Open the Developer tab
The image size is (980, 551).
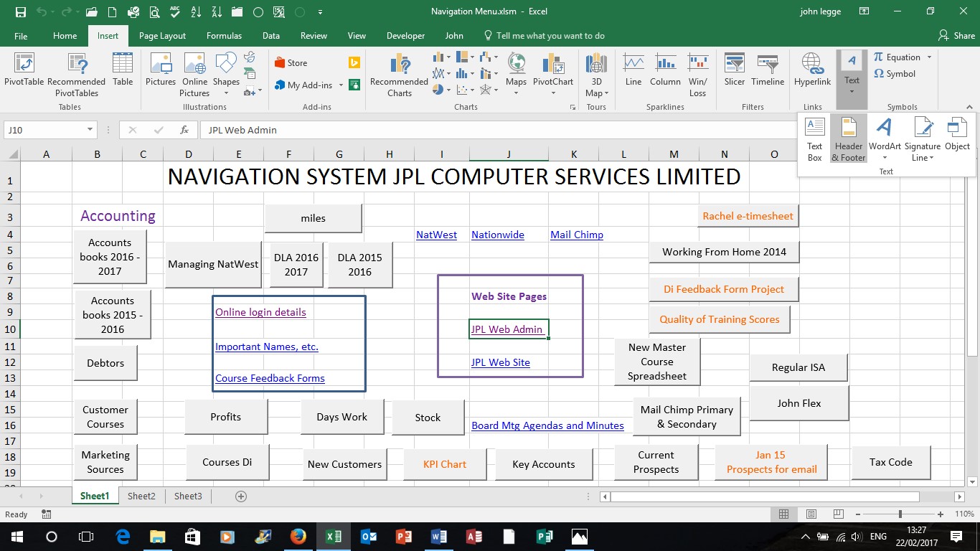(x=405, y=36)
